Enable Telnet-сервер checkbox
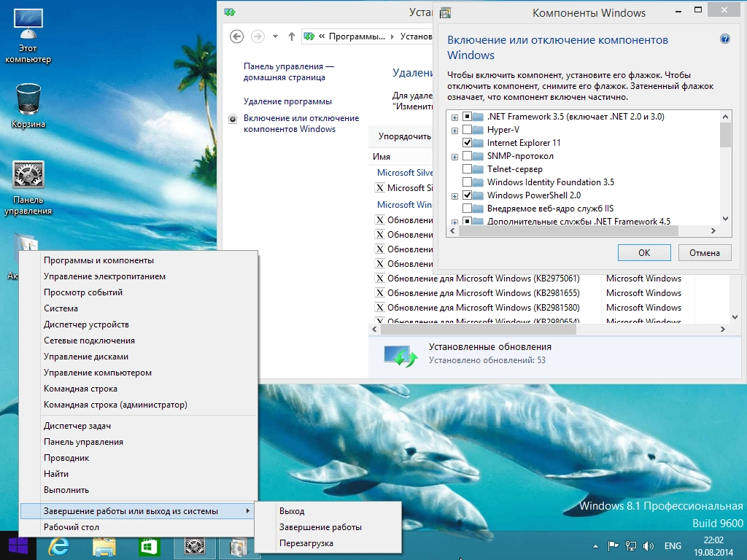Screen dimensions: 747x560 pos(467,169)
